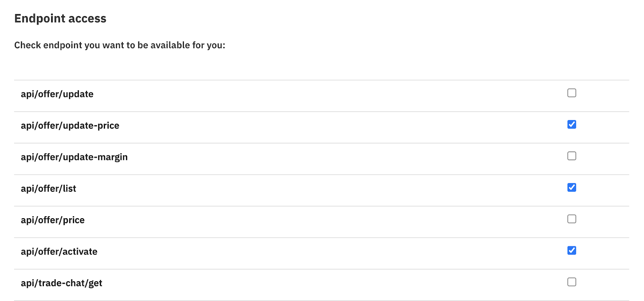Click the divider line below the api/offer/price row
The width and height of the screenshot is (644, 301).
pyautogui.click(x=321, y=238)
